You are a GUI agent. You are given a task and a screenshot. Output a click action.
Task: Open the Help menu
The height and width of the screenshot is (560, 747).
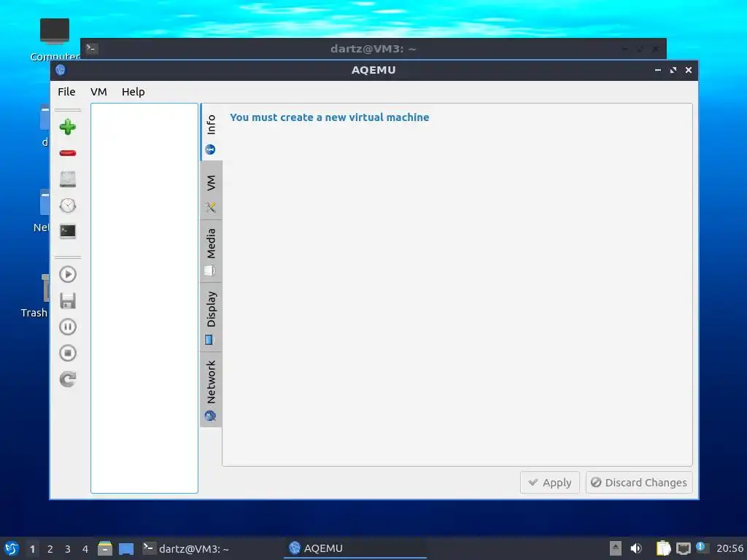(133, 91)
